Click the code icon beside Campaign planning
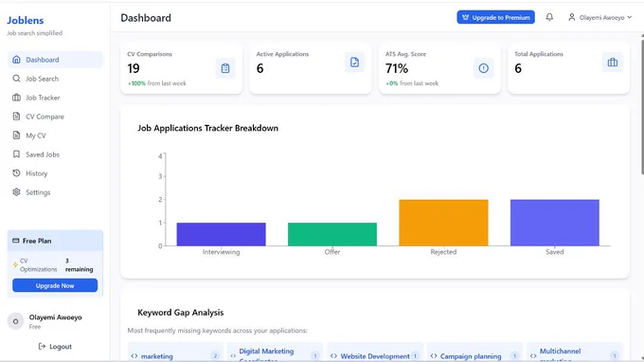The width and height of the screenshot is (644, 362). 434,356
